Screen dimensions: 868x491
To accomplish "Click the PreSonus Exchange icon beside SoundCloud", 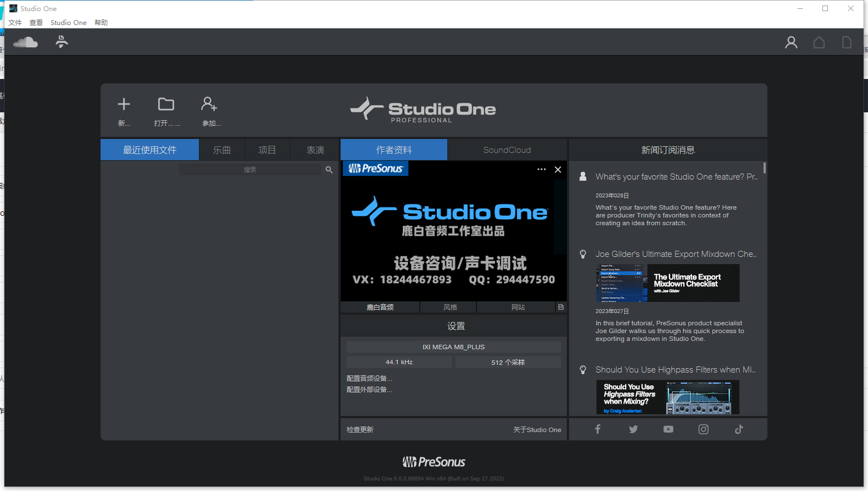I will tap(62, 42).
